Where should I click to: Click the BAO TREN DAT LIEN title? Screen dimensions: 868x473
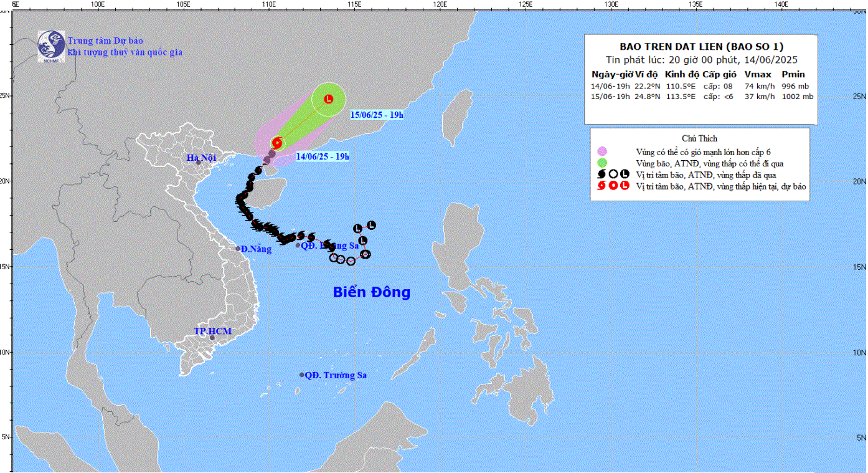(701, 47)
